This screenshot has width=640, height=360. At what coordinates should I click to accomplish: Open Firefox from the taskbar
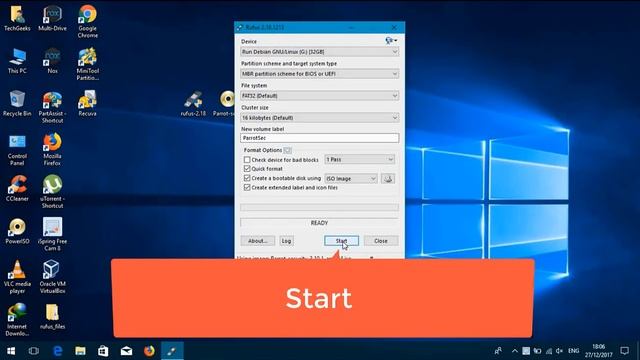tap(149, 351)
